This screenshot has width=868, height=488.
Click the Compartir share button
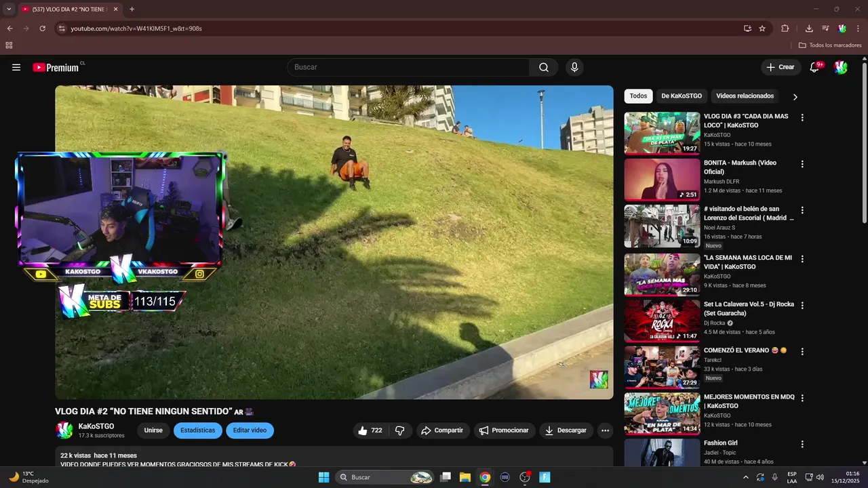(x=442, y=430)
